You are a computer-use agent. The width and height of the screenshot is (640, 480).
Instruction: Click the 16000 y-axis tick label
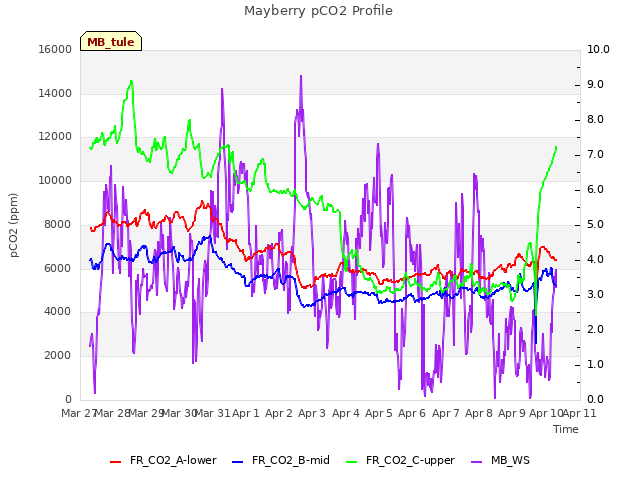55,49
